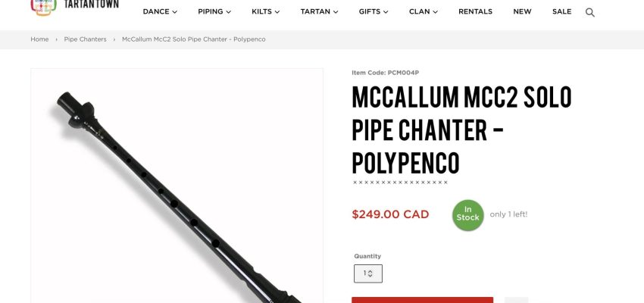Navigate to the Pipe Chanters breadcrumb
The image size is (644, 303).
point(85,39)
